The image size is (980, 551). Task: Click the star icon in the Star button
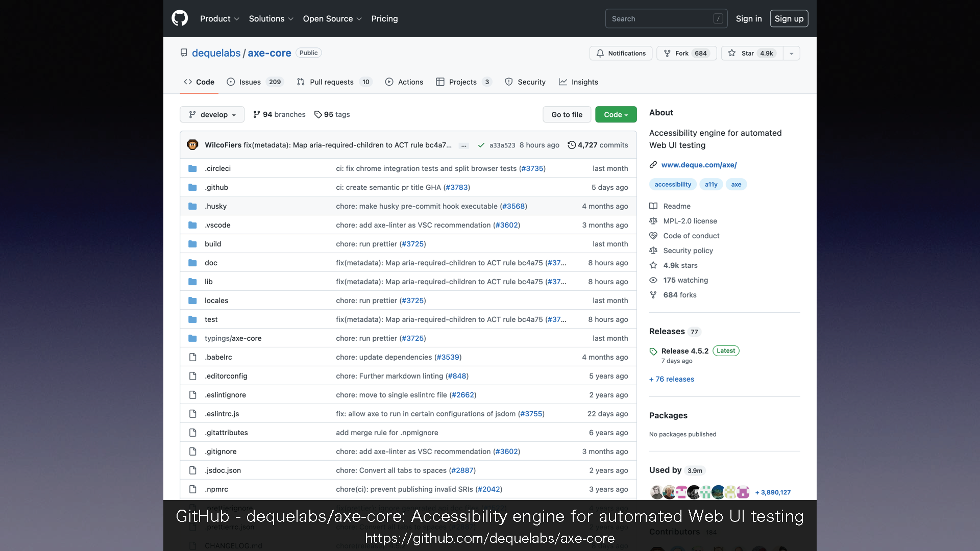(x=732, y=53)
